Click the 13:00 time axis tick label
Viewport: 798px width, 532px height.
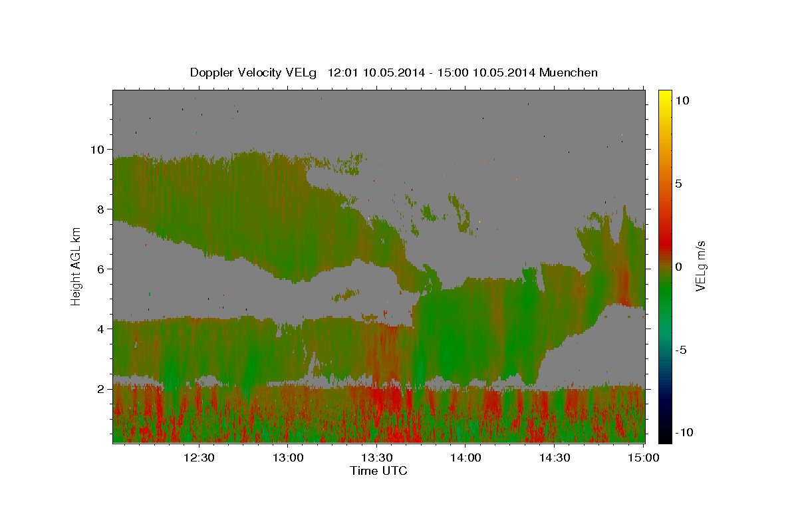coord(287,458)
